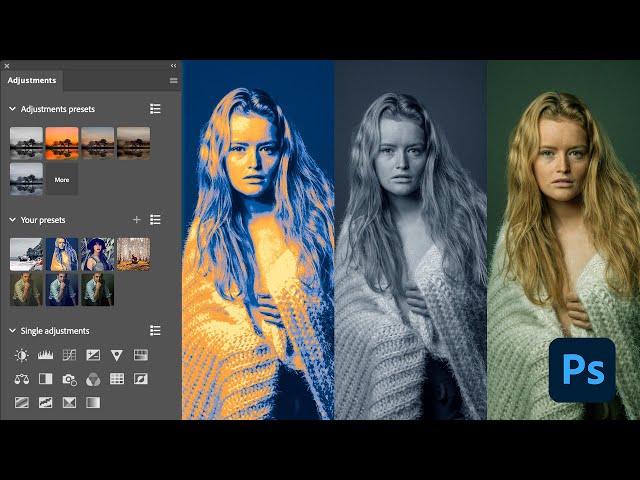
Task: Toggle list view for Single adjustments
Action: (x=155, y=331)
